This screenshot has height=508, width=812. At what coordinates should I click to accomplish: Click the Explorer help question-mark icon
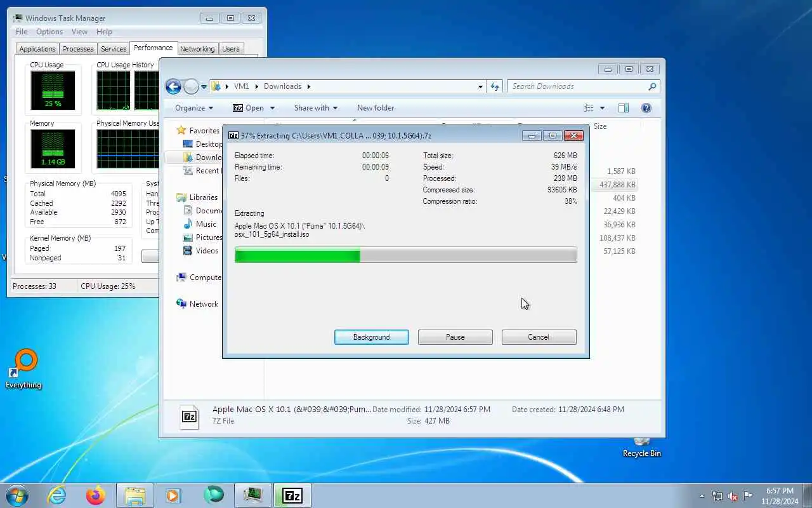(646, 108)
